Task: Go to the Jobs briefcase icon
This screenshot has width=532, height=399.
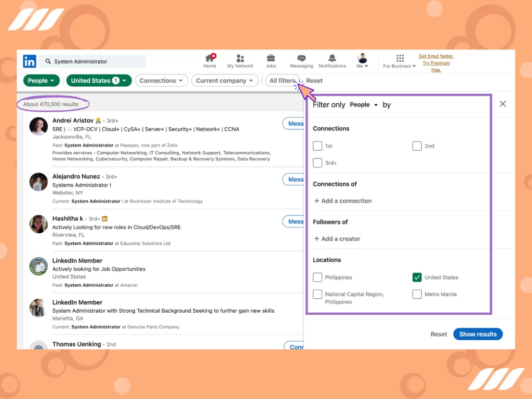Action: [271, 58]
